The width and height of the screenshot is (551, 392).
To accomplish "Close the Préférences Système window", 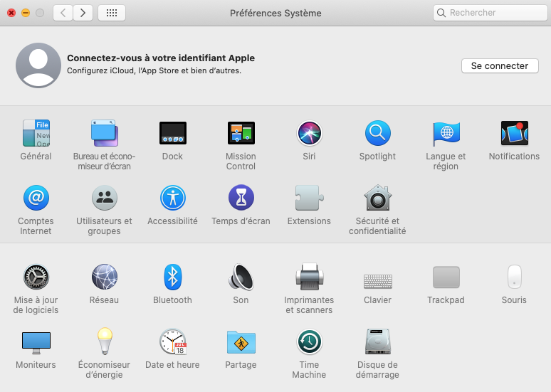I will pyautogui.click(x=11, y=13).
